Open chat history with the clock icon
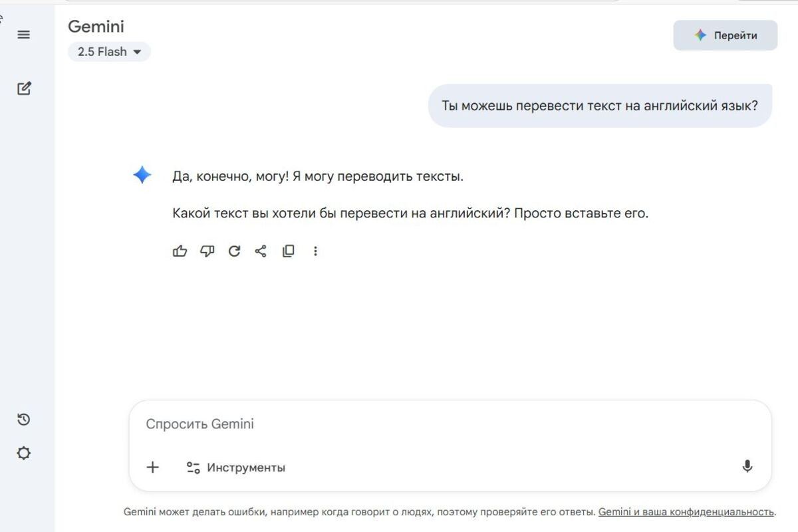798x532 pixels. [24, 419]
